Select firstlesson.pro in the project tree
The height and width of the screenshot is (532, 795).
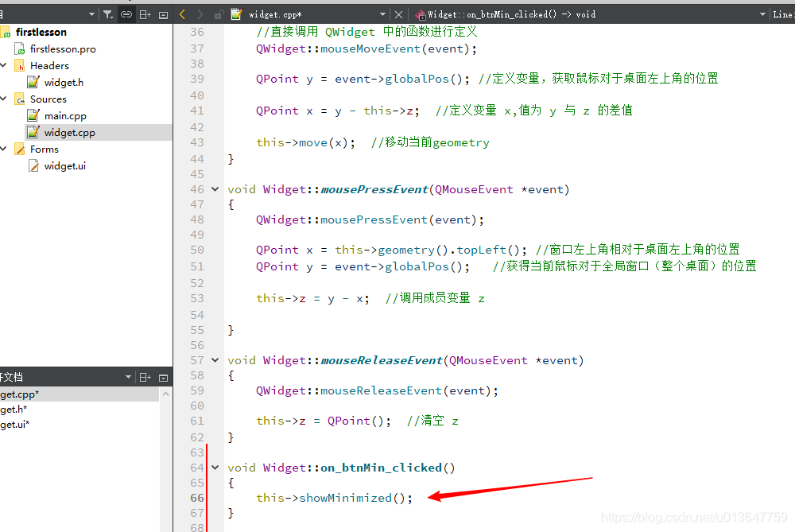63,49
